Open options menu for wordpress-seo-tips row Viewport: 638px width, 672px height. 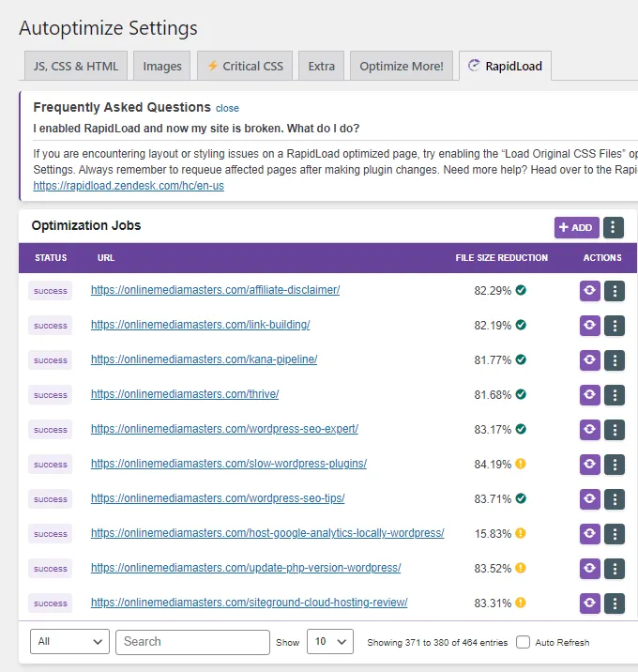pos(615,499)
